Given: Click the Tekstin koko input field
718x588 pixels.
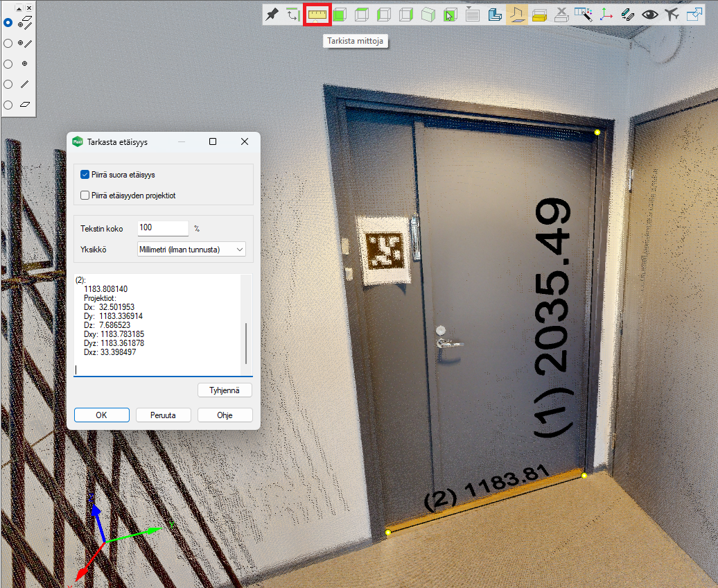Looking at the screenshot, I should pyautogui.click(x=163, y=228).
